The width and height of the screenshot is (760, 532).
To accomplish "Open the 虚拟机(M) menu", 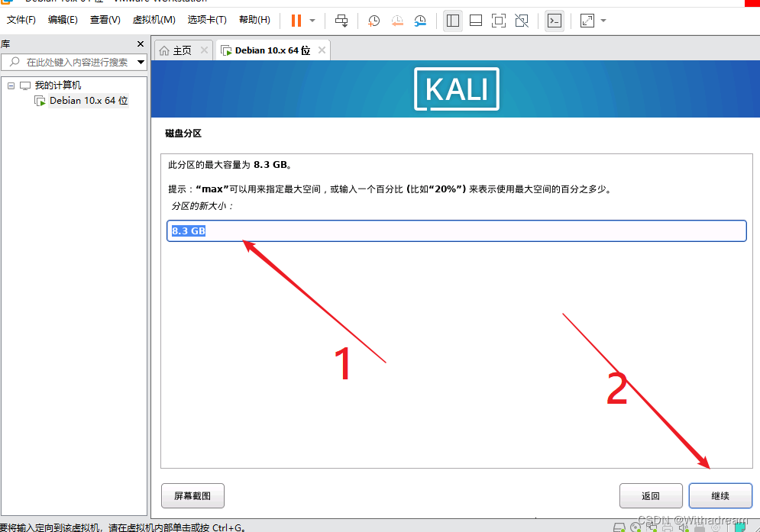I will [154, 20].
